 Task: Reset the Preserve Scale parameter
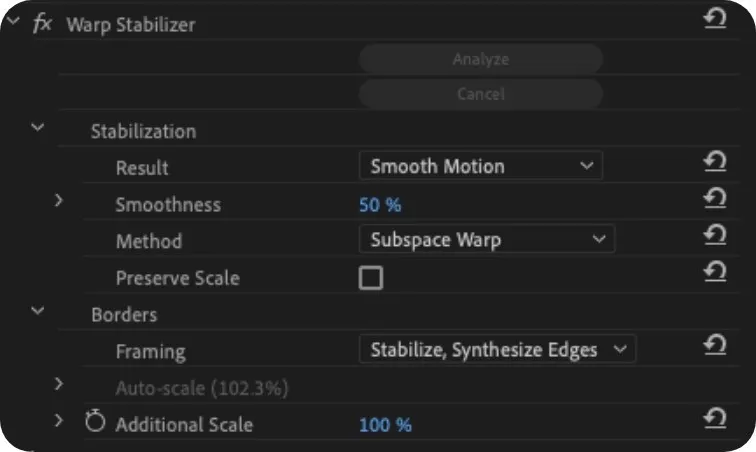click(x=715, y=272)
